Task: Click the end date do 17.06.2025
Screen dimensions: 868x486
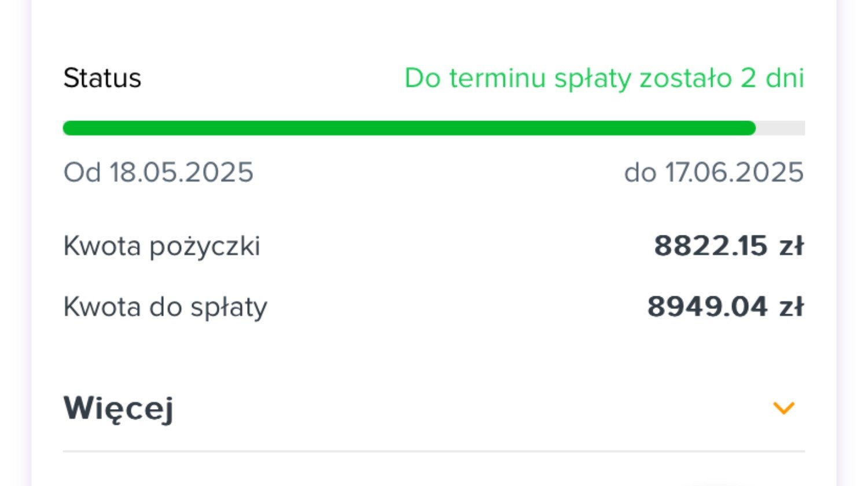Action: [713, 172]
